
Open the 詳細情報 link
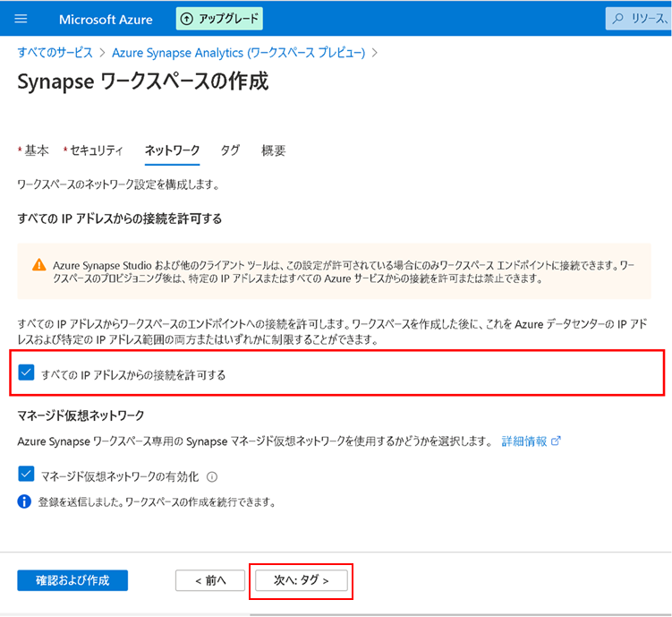click(524, 441)
